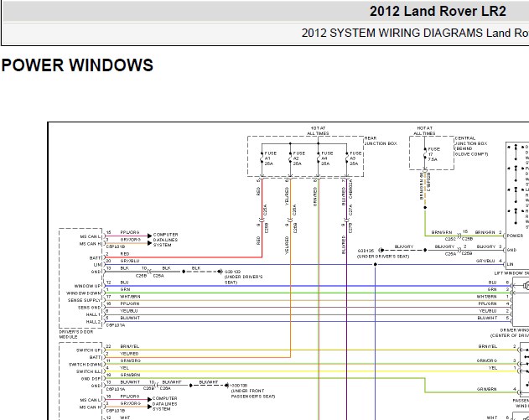This screenshot has height=420, width=529.
Task: Click the 'SENS GND' pin label
Action: [x=90, y=308]
